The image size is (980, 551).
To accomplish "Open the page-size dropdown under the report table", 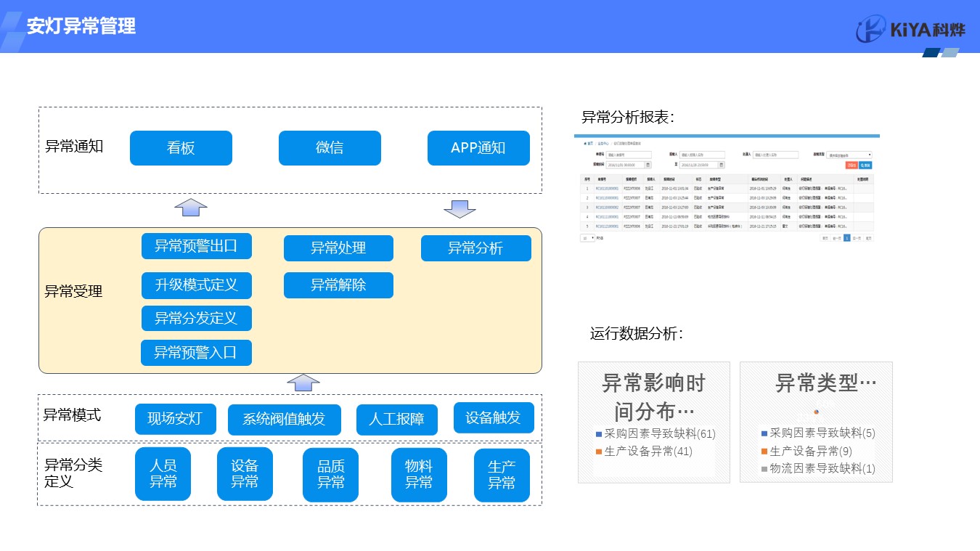I will coord(587,237).
